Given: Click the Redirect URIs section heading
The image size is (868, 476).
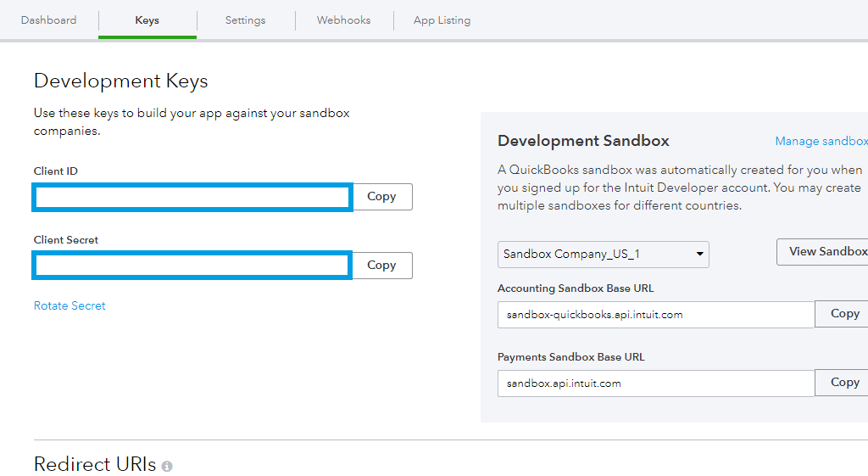Looking at the screenshot, I should pos(95,464).
